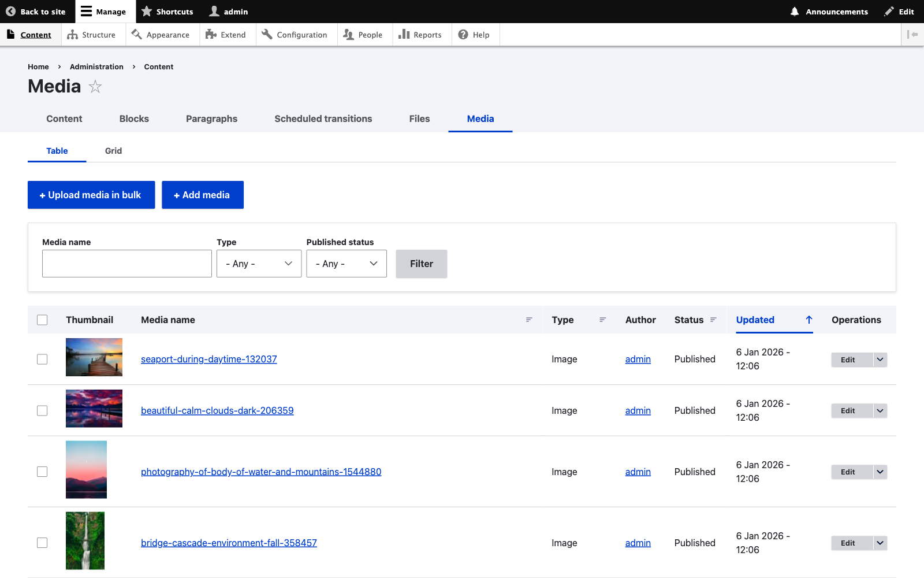Switch to the Grid view tab
The height and width of the screenshot is (578, 924).
(x=113, y=151)
